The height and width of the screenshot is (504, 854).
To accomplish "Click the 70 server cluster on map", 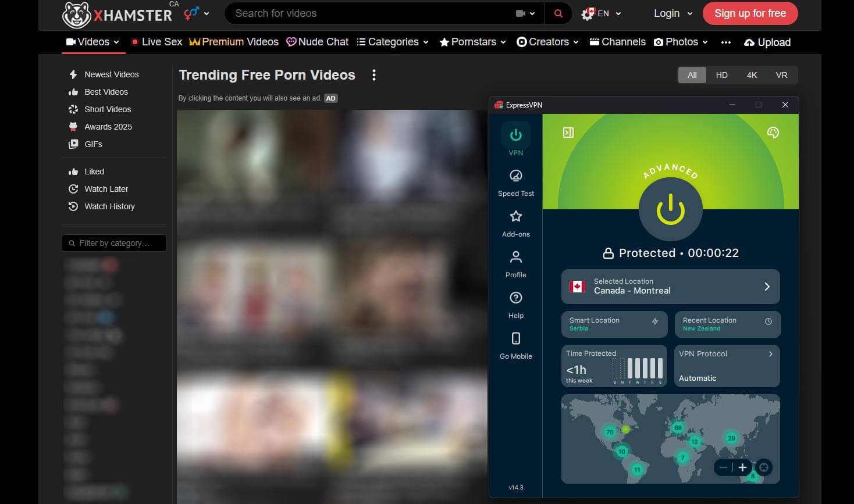I will [610, 432].
